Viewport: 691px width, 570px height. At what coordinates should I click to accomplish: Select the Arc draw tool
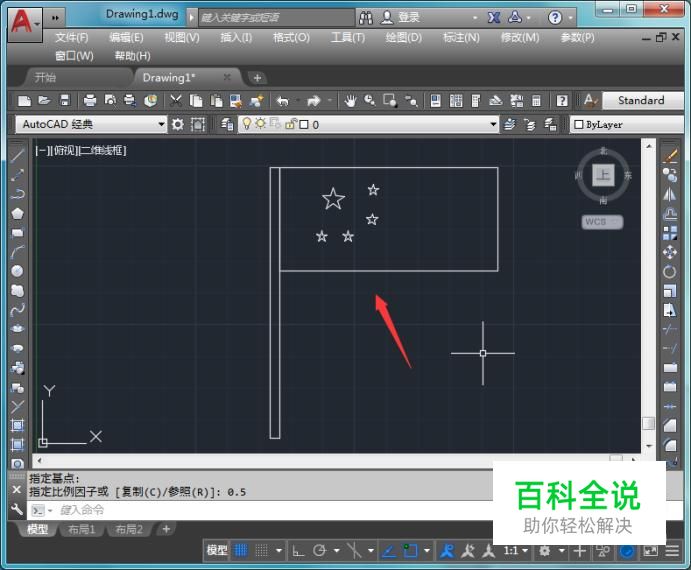point(17,252)
